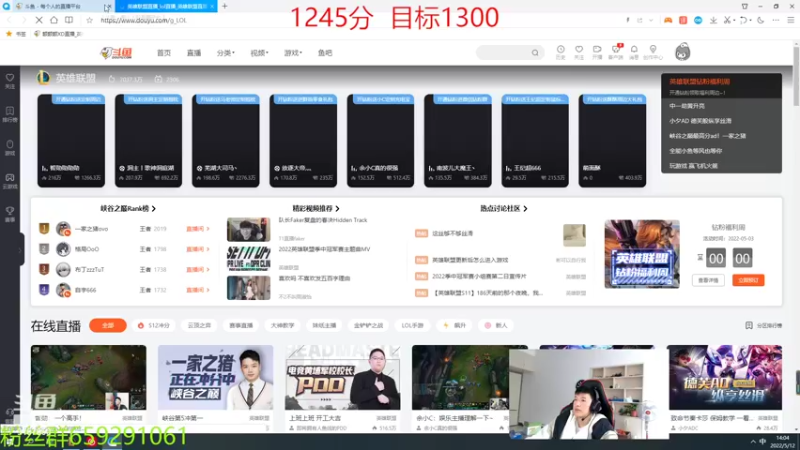This screenshot has width=800, height=450.
Task: Click the browser undo arrow icon
Action: coord(743,20)
